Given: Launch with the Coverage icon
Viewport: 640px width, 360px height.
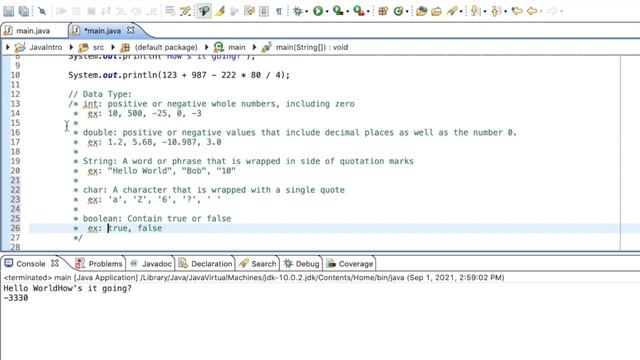Looking at the screenshot, I should point(338,11).
